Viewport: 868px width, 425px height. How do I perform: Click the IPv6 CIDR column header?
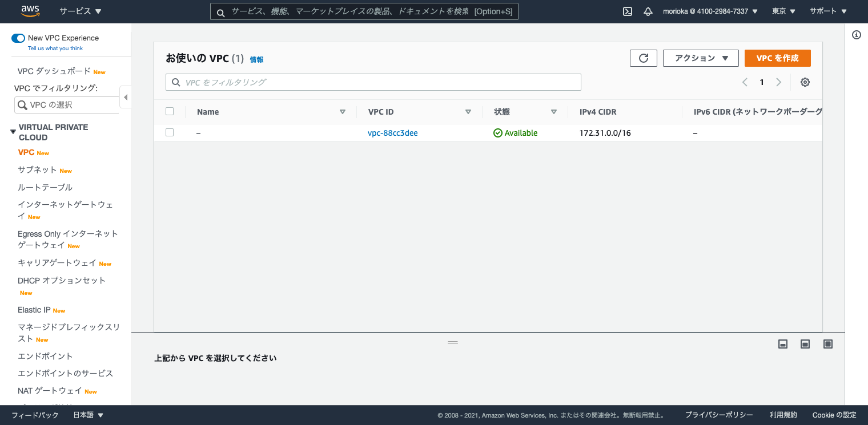tap(758, 112)
